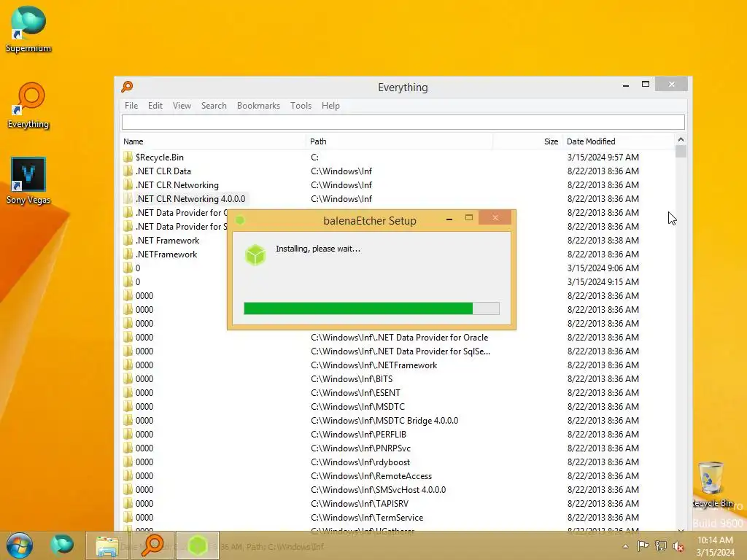Minimize the Everything window
The image size is (747, 560).
coord(625,85)
